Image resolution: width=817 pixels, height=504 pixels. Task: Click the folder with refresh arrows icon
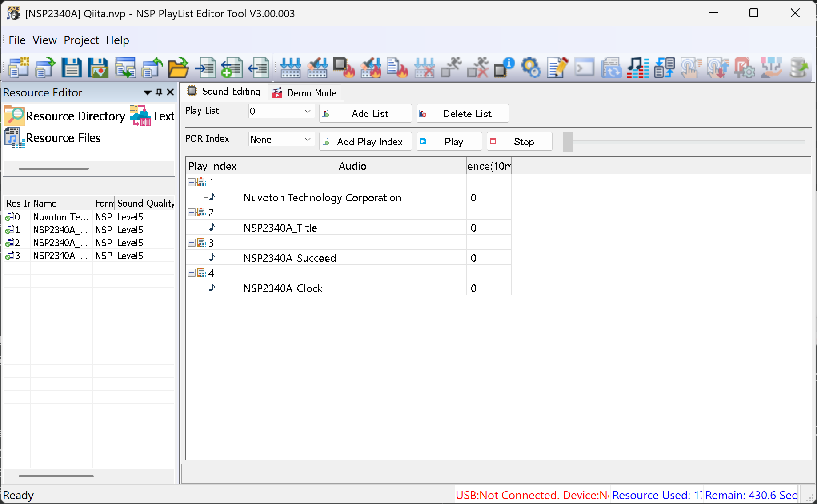[610, 68]
